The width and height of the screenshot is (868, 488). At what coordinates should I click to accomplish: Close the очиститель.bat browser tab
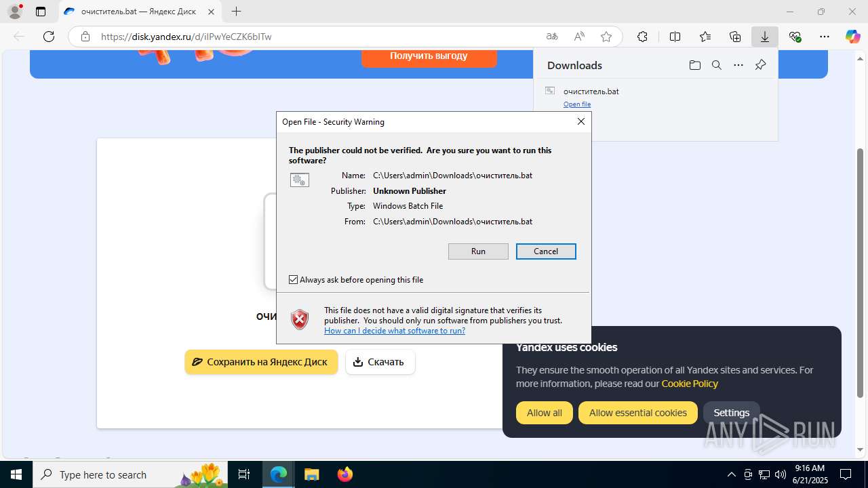211,12
